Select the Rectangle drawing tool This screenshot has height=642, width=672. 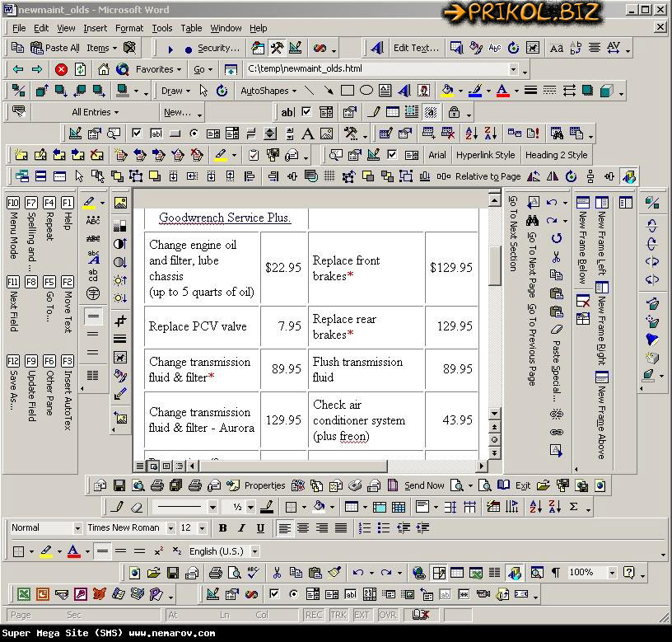[x=348, y=91]
